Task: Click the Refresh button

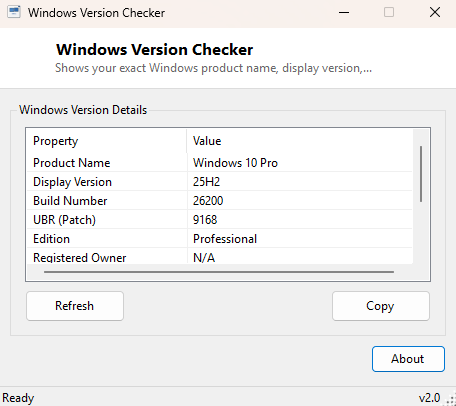Action: [x=75, y=306]
